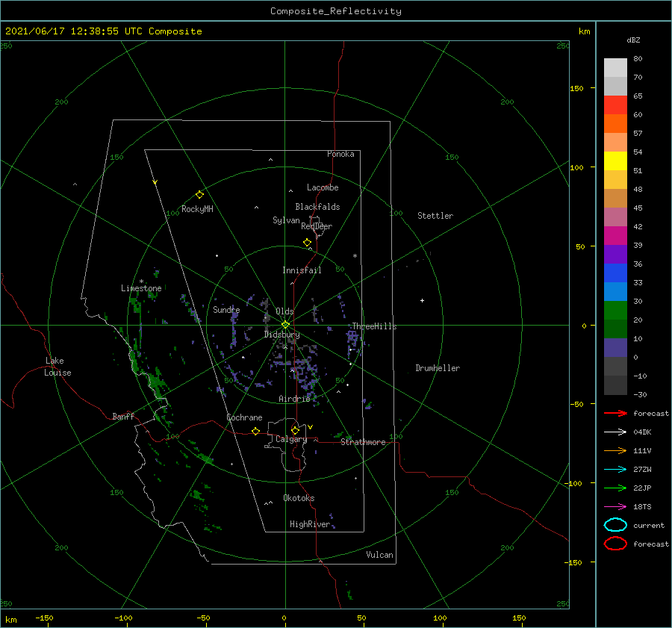
Task: Click the yellow diamond marker above Calgary label
Action: pos(295,430)
